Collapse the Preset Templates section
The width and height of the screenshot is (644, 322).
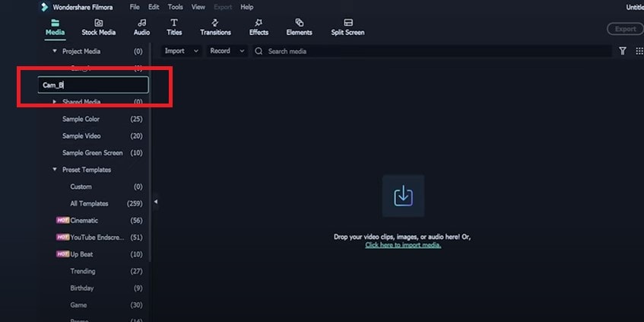(55, 170)
